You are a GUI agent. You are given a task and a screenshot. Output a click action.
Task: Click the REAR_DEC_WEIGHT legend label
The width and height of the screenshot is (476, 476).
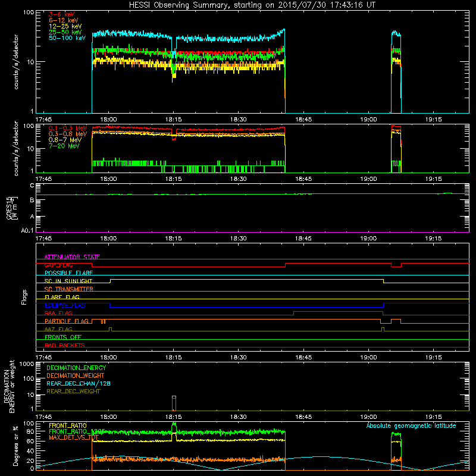(x=73, y=392)
